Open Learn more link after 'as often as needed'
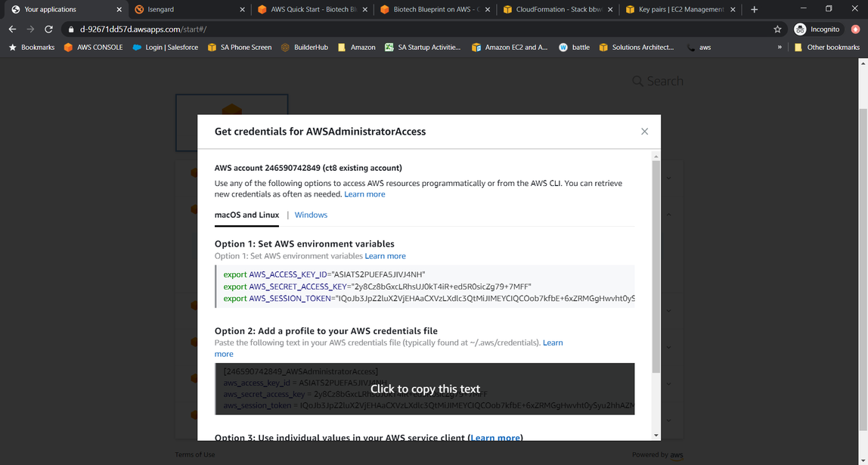868x465 pixels. point(364,194)
